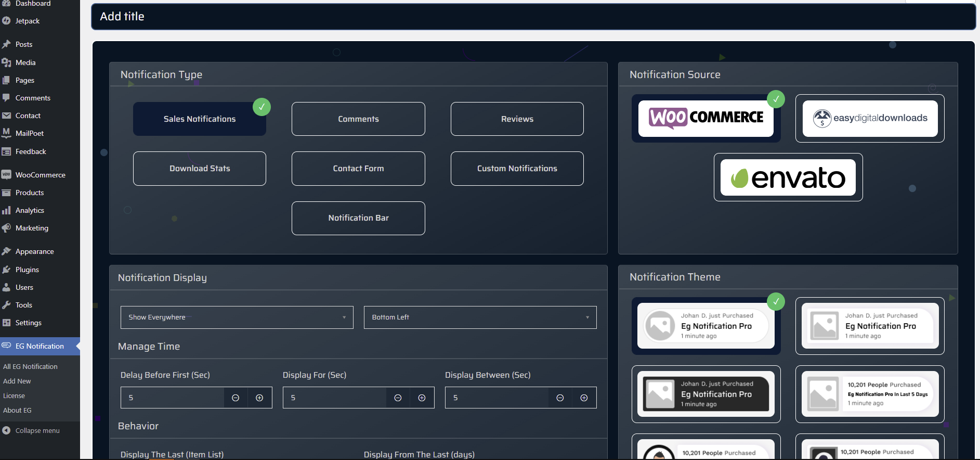The image size is (980, 460).
Task: Go to WooCommerce menu item
Action: tap(40, 175)
